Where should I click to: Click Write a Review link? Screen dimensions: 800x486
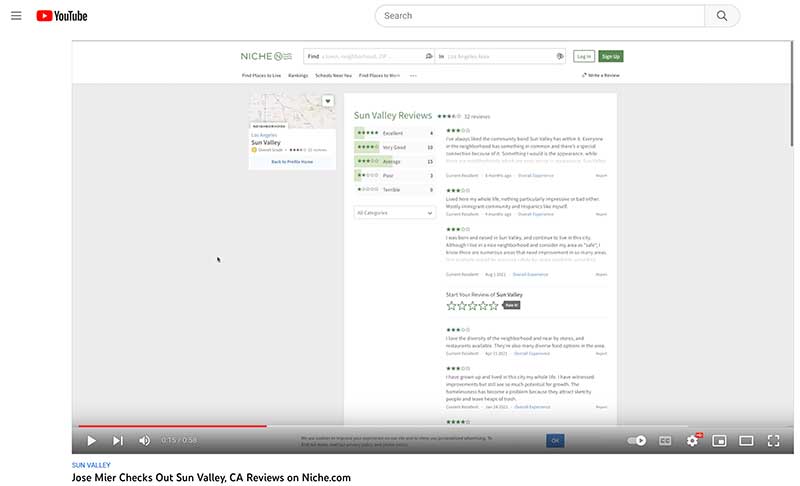(x=601, y=75)
